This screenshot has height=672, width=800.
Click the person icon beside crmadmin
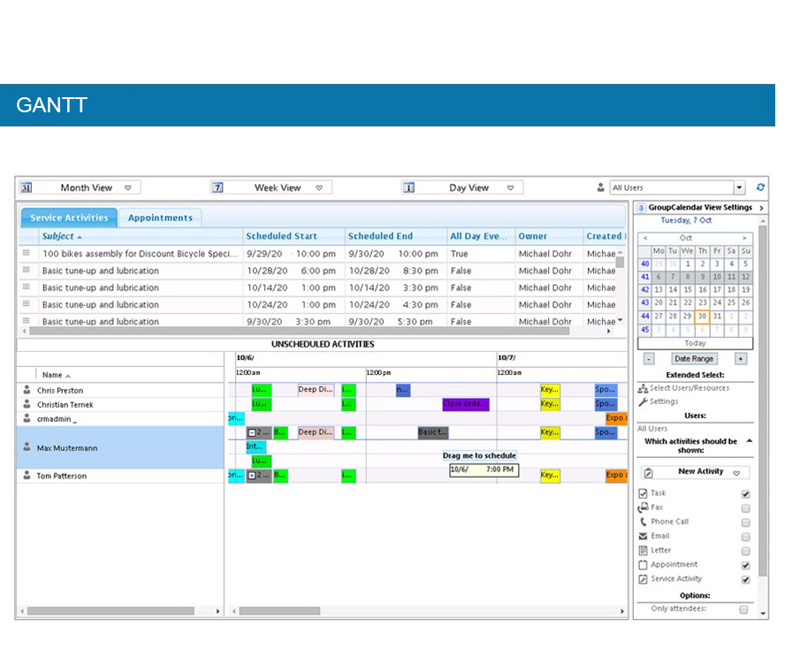[x=27, y=418]
